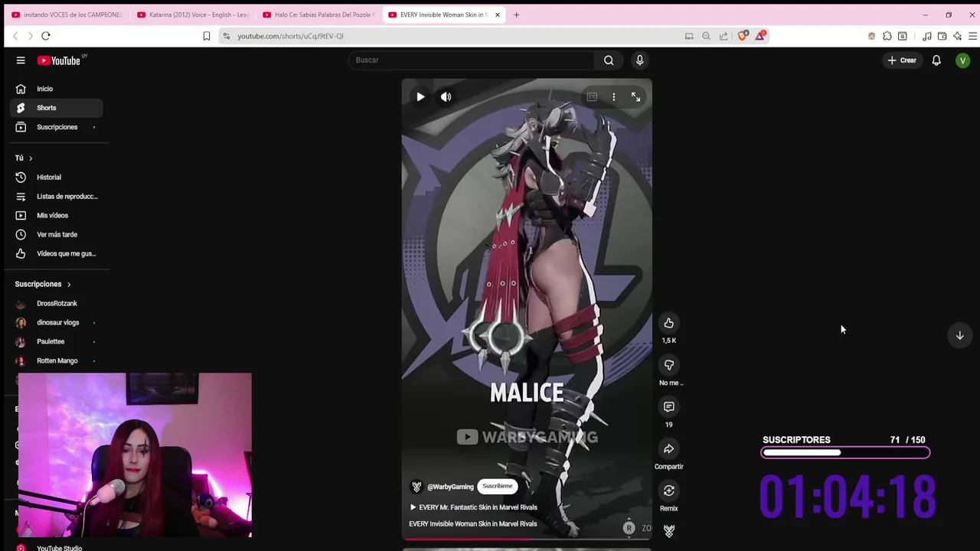The width and height of the screenshot is (980, 551).
Task: Expand the Suscripciones section heading
Action: pos(43,284)
